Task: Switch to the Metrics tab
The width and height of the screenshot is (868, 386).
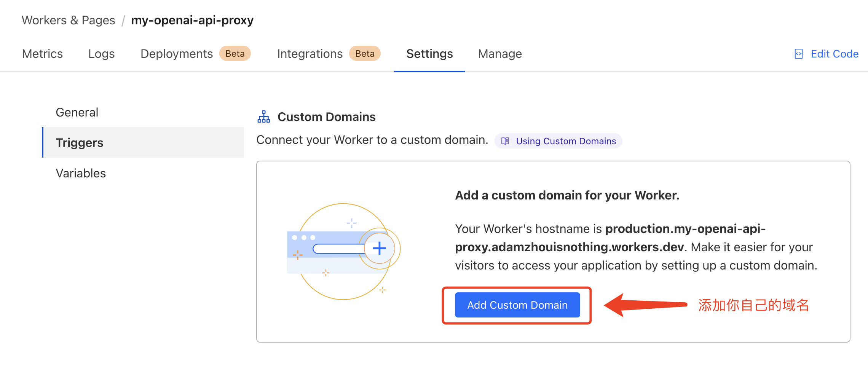Action: coord(42,54)
